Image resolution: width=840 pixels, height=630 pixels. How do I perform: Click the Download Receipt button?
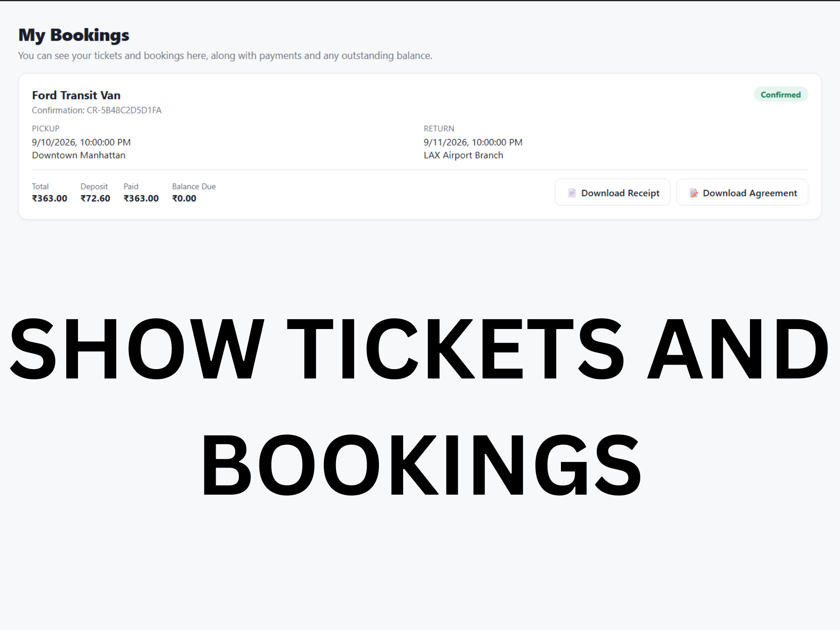click(x=612, y=193)
